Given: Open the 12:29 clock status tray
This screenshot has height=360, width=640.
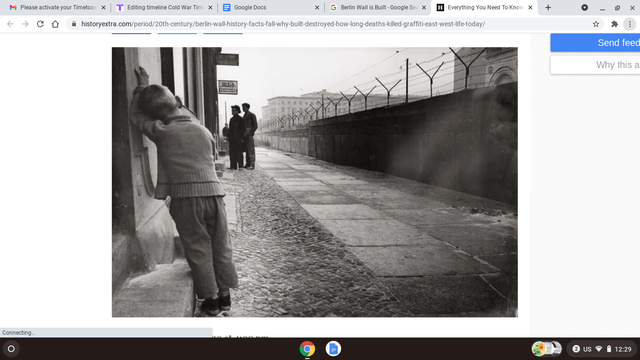Looking at the screenshot, I should pos(623,349).
